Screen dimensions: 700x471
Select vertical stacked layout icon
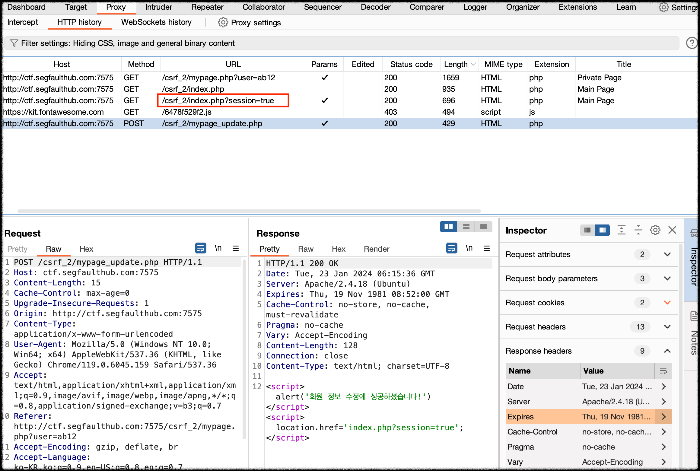click(466, 227)
